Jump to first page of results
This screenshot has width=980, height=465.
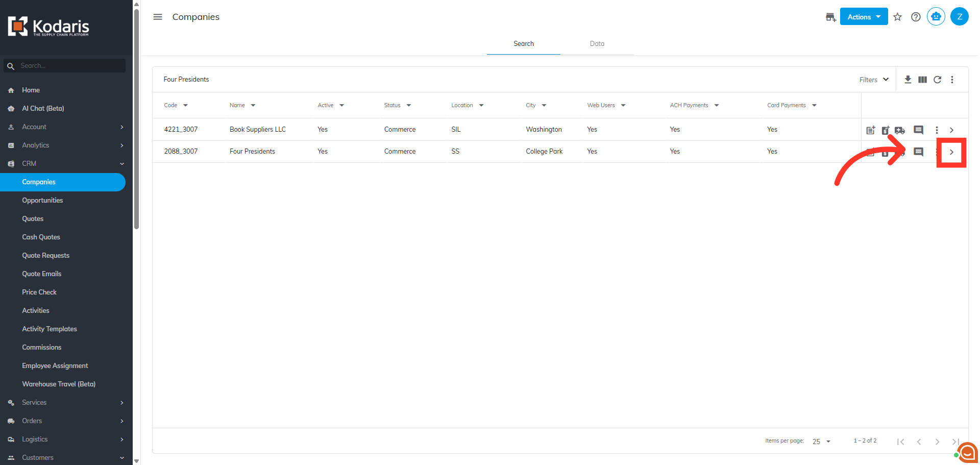[900, 442]
